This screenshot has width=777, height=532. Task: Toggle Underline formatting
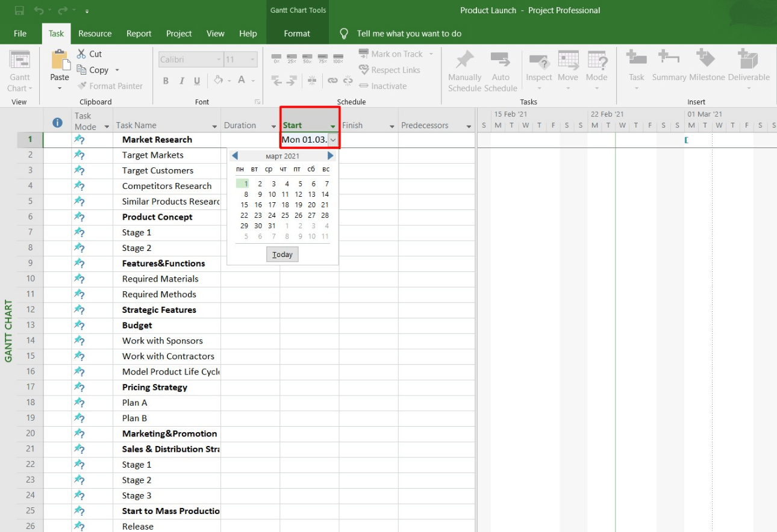197,81
